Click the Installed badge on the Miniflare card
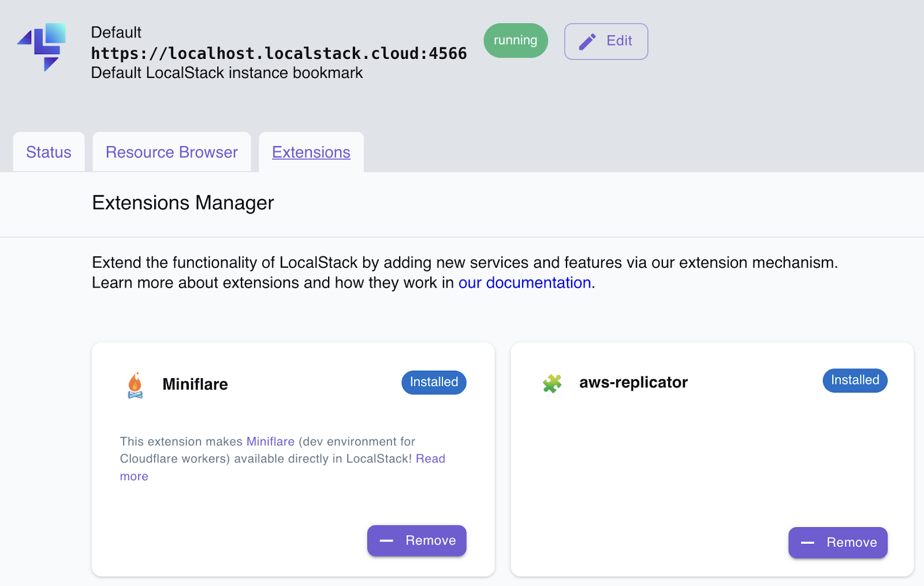 (x=434, y=382)
